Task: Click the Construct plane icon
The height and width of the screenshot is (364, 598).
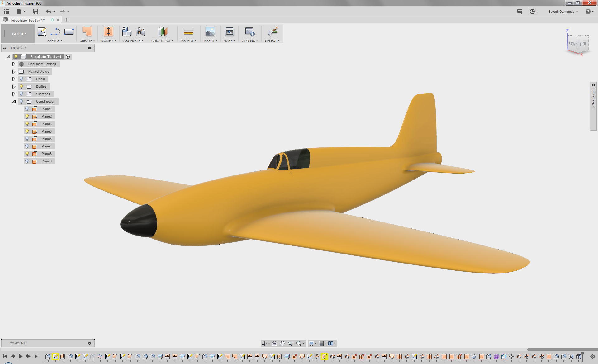Action: tap(162, 32)
